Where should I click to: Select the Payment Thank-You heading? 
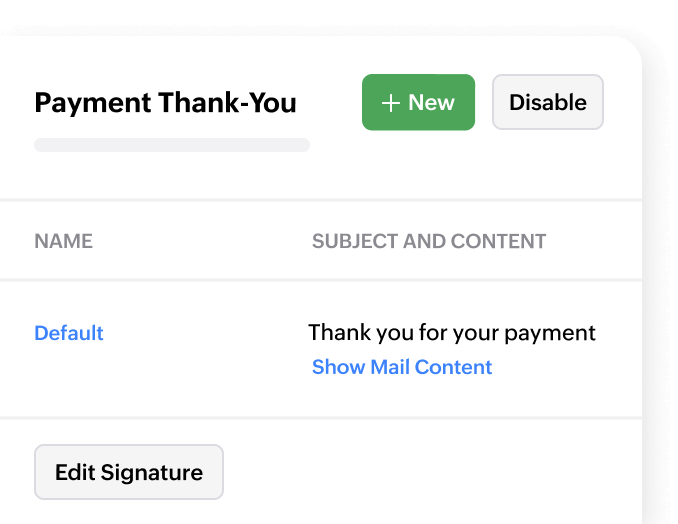click(165, 102)
